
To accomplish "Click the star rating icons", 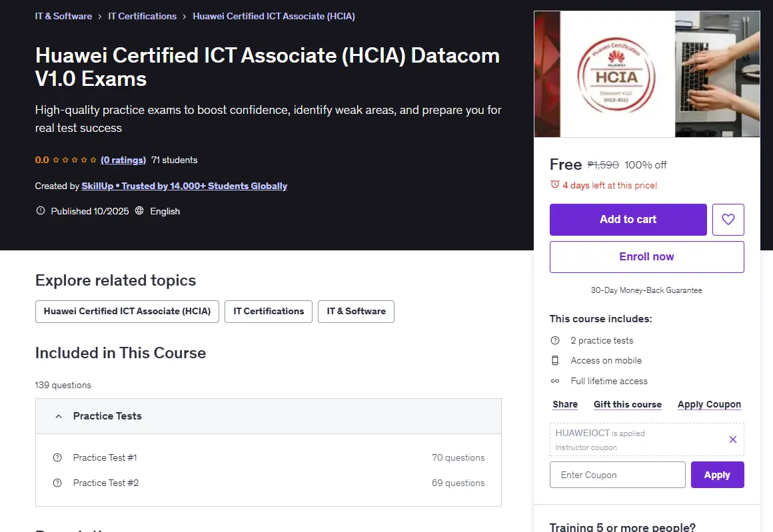I will (75, 160).
